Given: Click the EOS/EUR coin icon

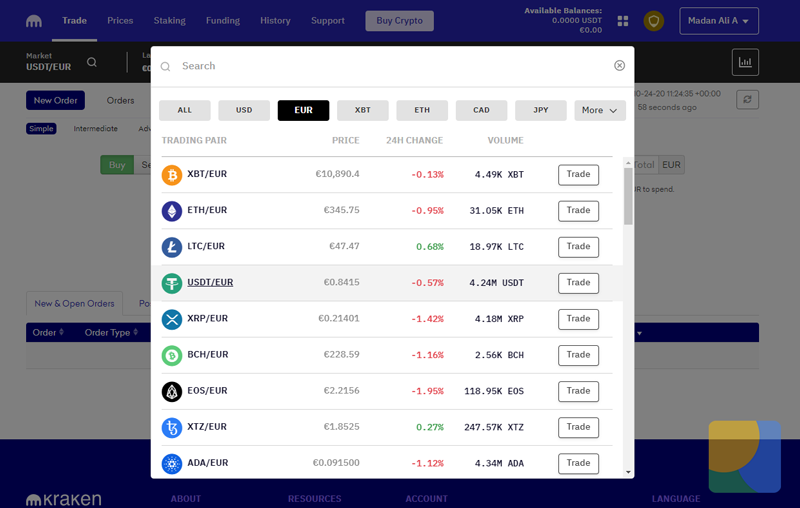Looking at the screenshot, I should (172, 392).
